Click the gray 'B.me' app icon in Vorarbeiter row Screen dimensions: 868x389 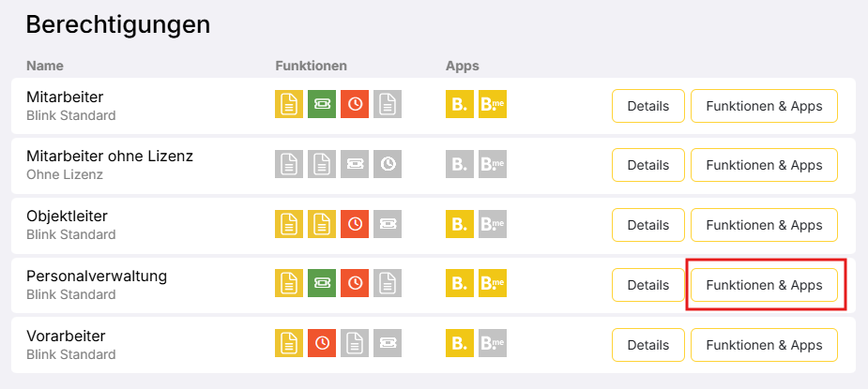(493, 343)
